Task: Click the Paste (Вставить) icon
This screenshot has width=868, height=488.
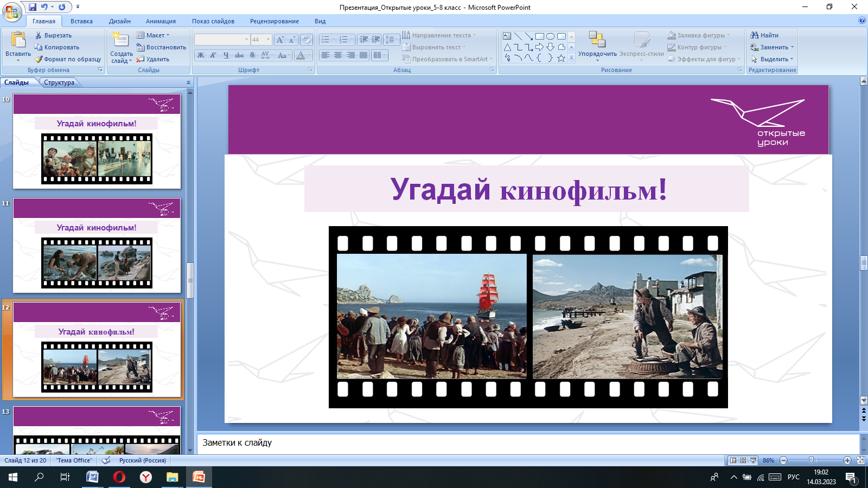Action: [x=18, y=41]
